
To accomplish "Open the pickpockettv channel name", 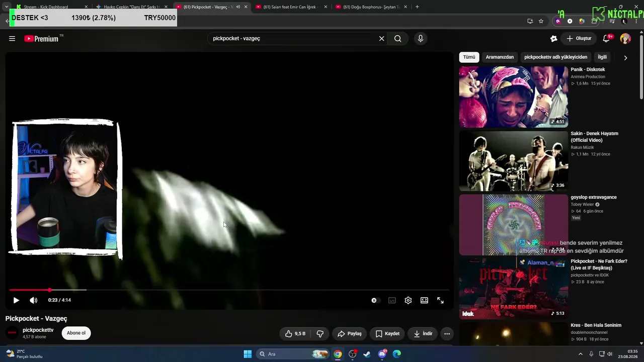I will pos(38,330).
